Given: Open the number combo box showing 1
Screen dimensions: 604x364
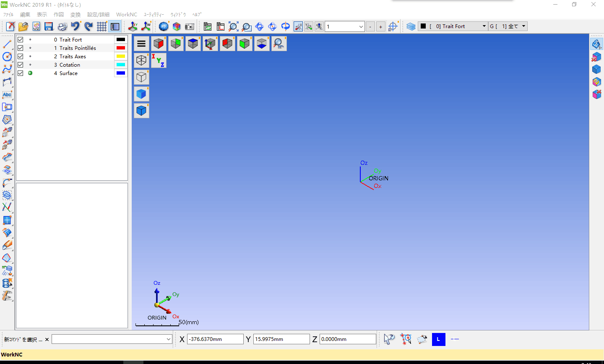Looking at the screenshot, I should [x=345, y=26].
